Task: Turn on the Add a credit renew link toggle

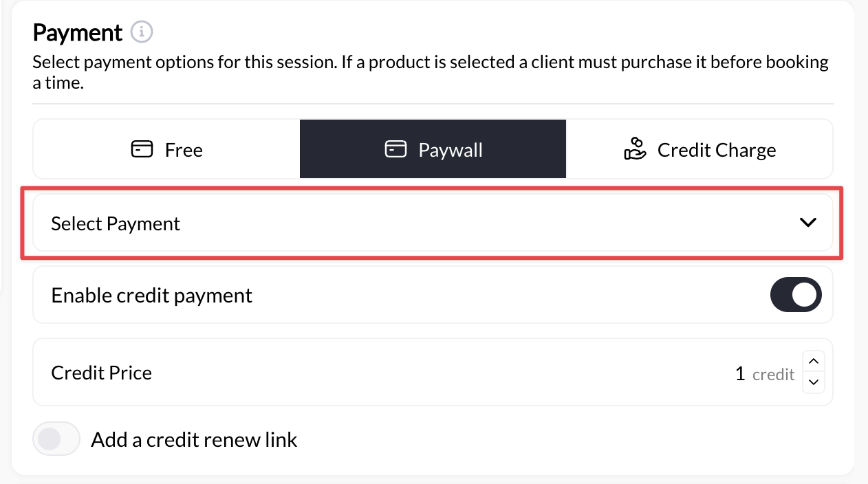Action: point(56,439)
